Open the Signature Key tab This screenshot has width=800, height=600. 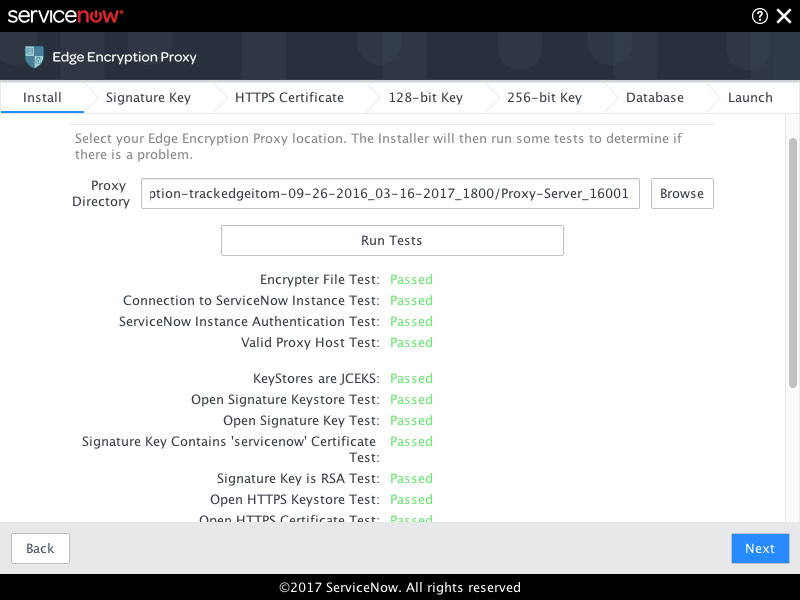pyautogui.click(x=148, y=97)
